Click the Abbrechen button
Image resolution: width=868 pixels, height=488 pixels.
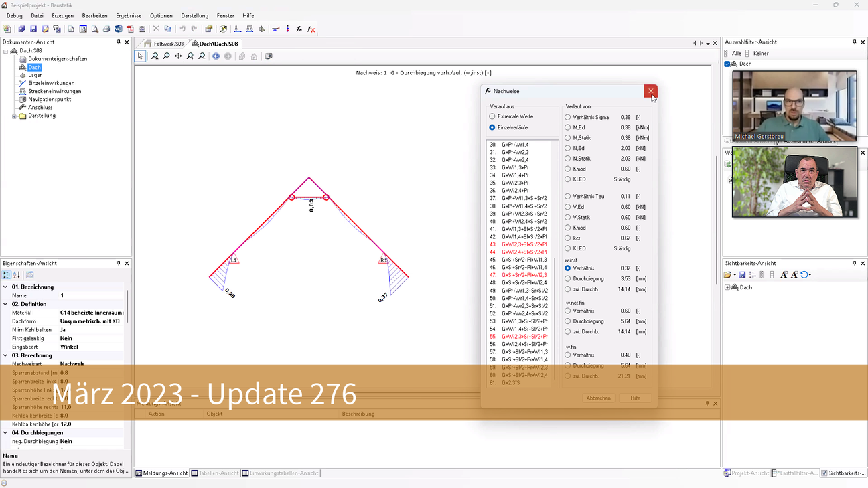coord(598,398)
